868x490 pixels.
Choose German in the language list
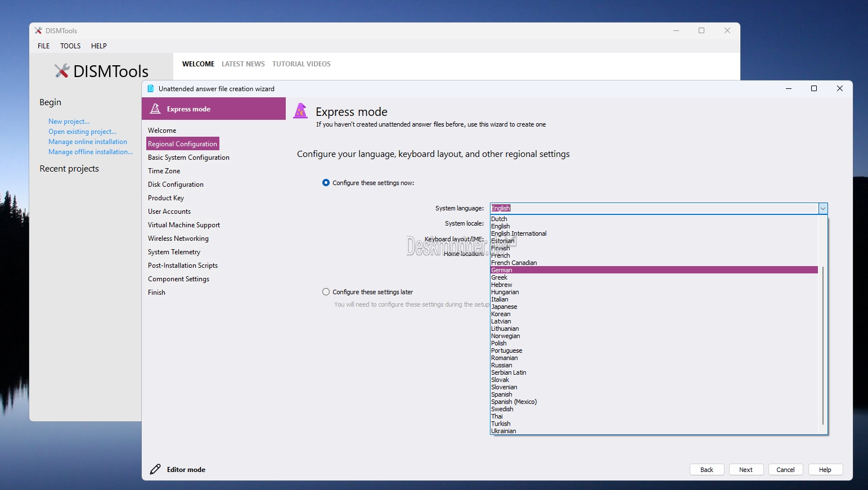(654, 270)
